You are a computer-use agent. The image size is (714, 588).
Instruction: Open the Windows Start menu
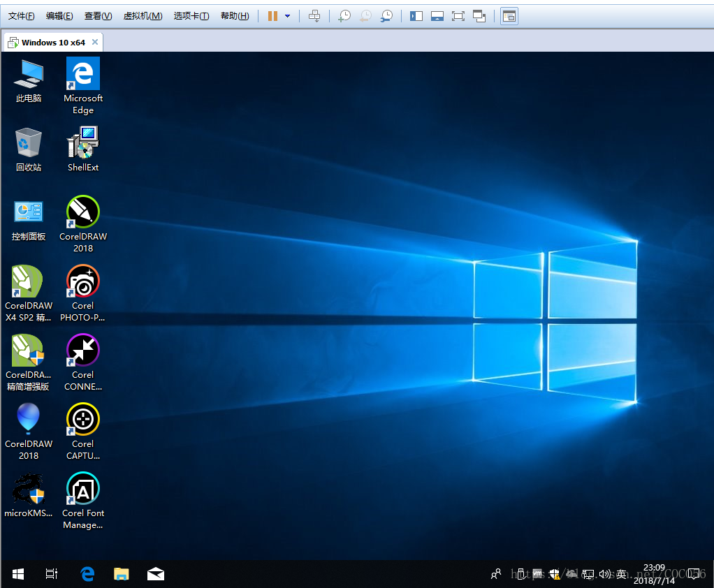click(17, 574)
